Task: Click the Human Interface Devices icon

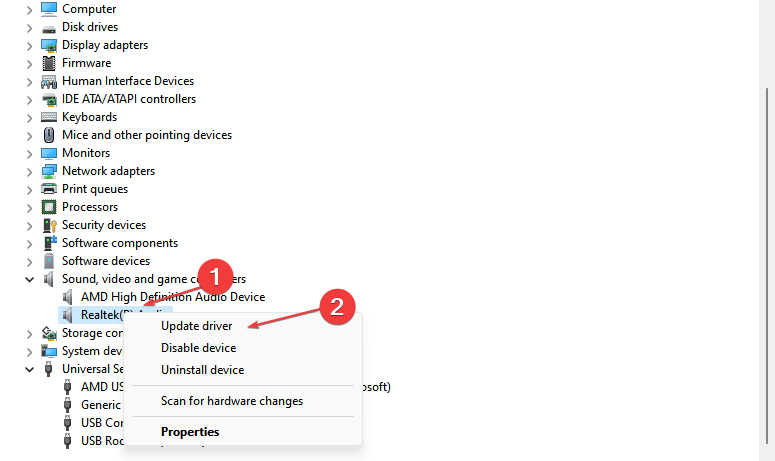Action: pyautogui.click(x=49, y=81)
